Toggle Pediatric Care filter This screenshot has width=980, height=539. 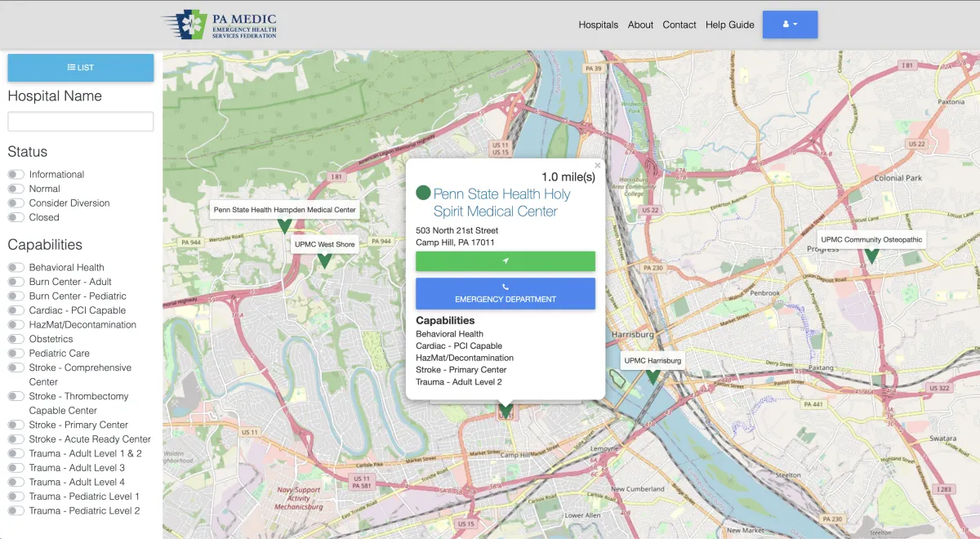(16, 354)
